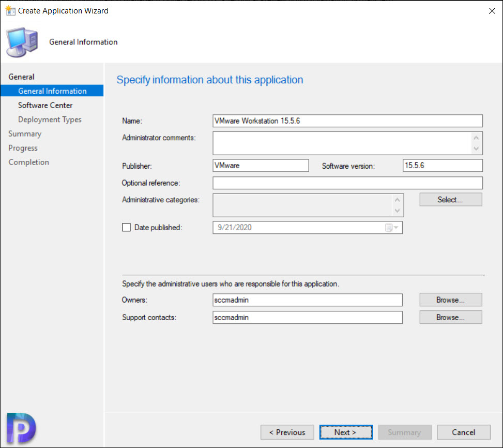Click the Name field
The width and height of the screenshot is (503, 448).
coord(347,121)
